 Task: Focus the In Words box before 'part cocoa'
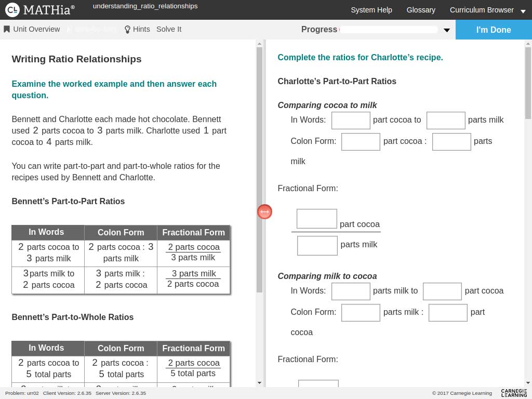pyautogui.click(x=442, y=291)
